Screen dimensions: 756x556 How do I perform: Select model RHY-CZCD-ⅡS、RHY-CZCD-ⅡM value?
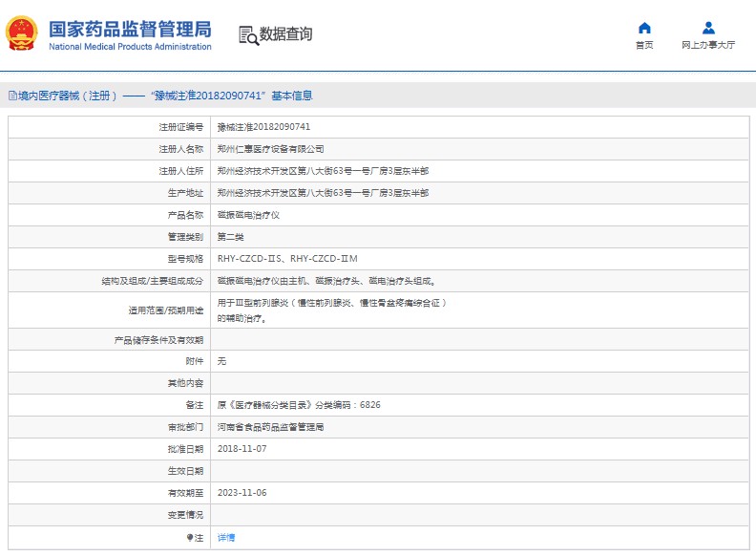tap(287, 259)
